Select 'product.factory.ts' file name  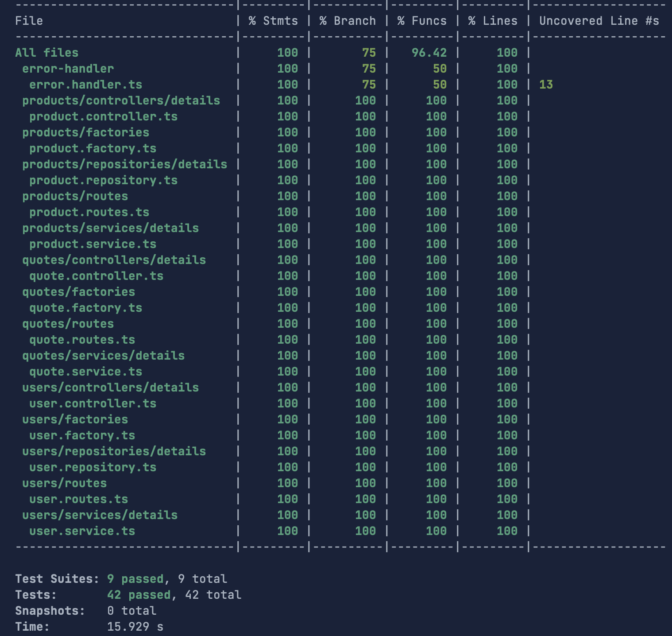click(x=93, y=148)
